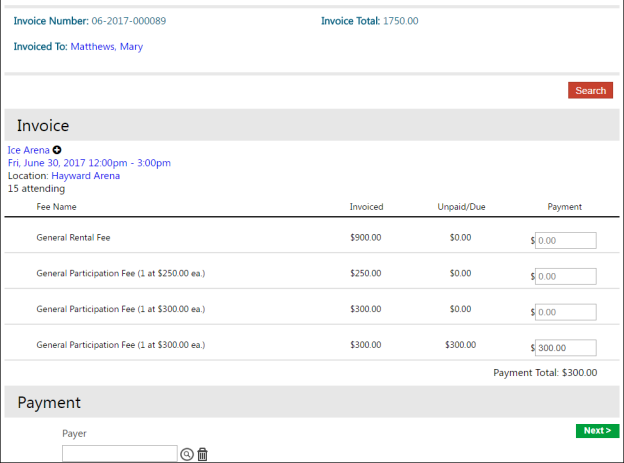
Task: Click the Payment section header bar
Action: [x=312, y=402]
